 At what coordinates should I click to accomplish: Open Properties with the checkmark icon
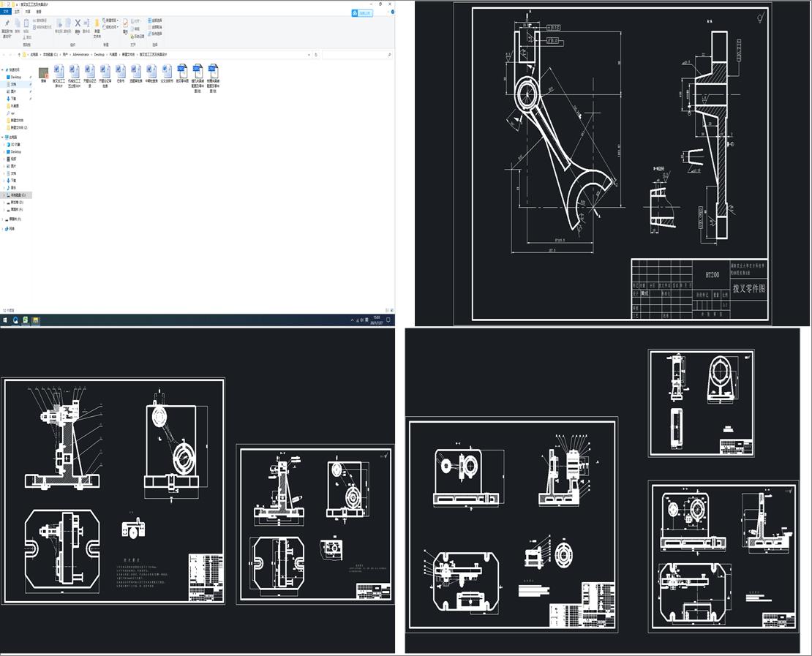pos(125,23)
